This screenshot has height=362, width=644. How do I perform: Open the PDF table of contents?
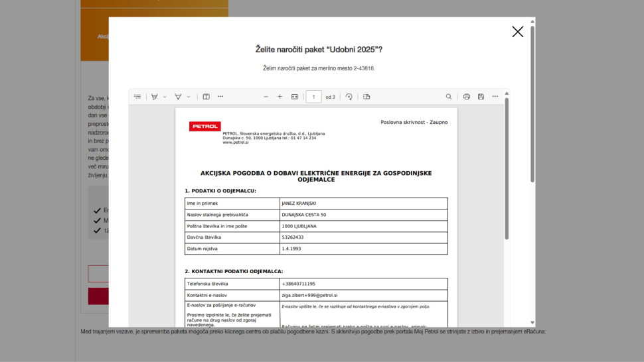[x=137, y=97]
